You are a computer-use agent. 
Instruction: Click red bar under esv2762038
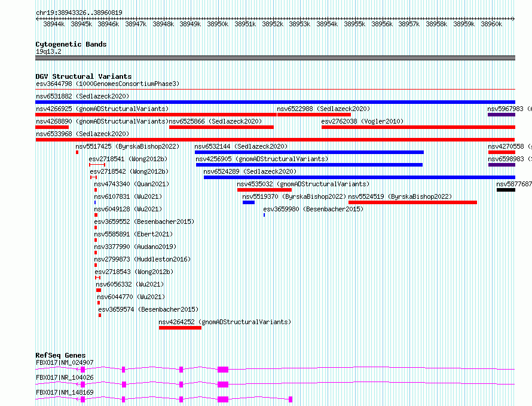pyautogui.click(x=418, y=127)
